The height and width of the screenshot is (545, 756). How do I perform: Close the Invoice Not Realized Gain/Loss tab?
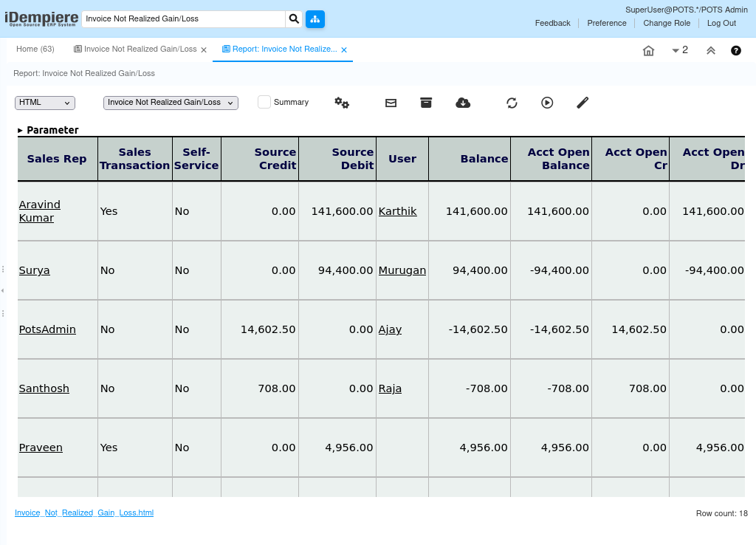pos(204,49)
